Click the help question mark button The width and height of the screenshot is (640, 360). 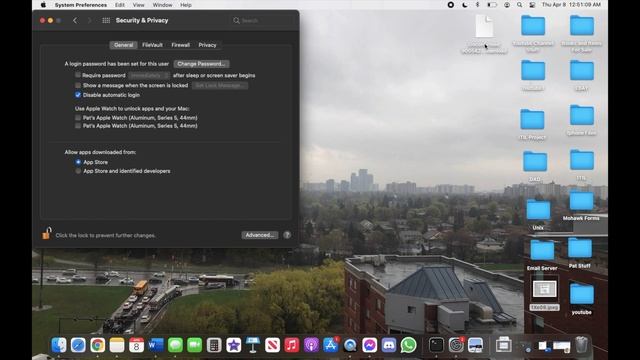(287, 235)
